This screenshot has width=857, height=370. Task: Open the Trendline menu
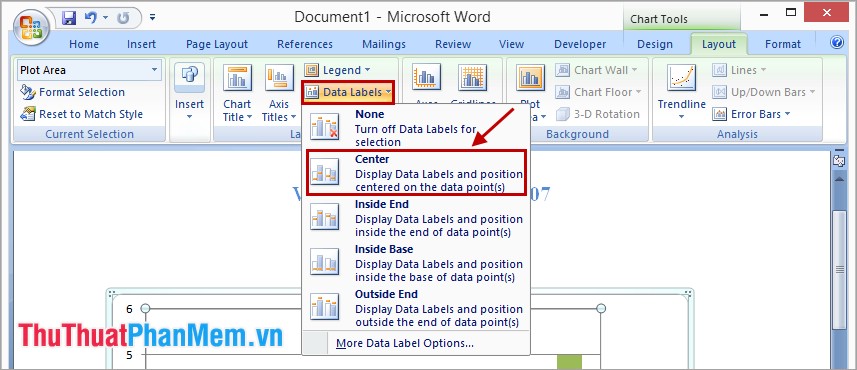(681, 93)
